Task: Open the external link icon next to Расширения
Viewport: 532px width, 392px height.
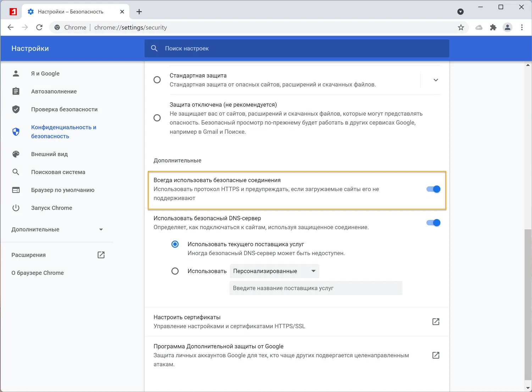Action: [x=101, y=255]
